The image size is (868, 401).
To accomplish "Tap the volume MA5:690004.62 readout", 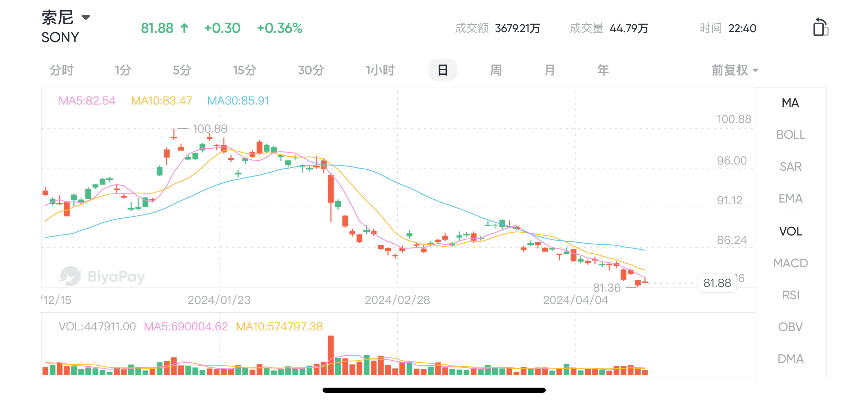I will click(186, 327).
